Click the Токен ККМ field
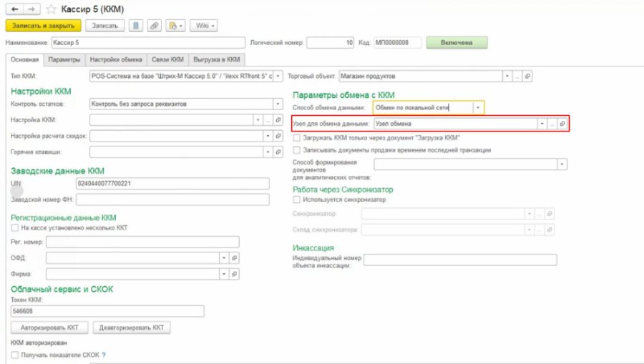 (x=107, y=311)
